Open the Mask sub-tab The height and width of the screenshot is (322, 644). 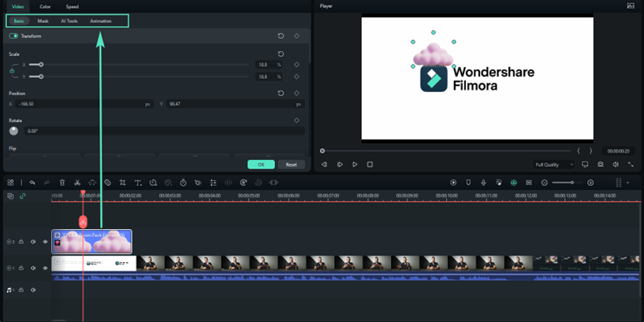(43, 21)
